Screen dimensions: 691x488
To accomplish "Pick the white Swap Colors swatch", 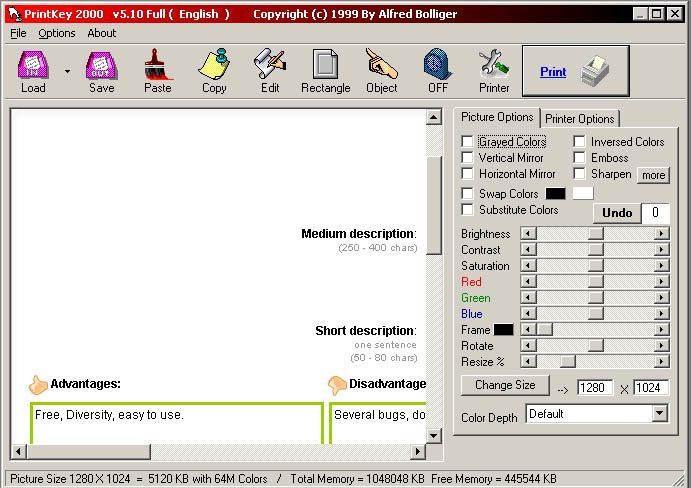I will coord(583,193).
